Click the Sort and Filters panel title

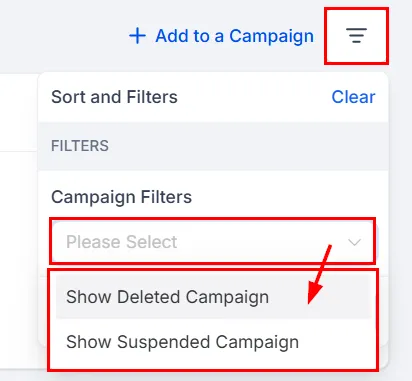pos(114,97)
